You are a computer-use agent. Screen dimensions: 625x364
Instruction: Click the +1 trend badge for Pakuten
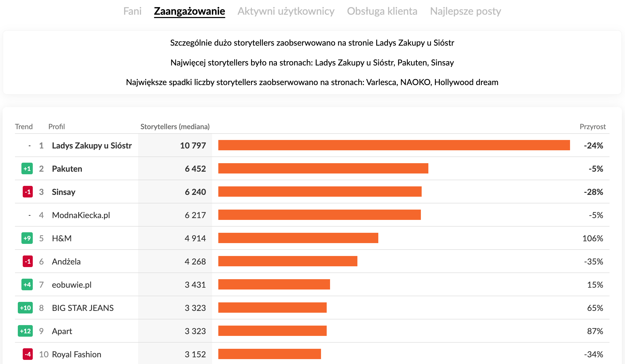tap(27, 169)
